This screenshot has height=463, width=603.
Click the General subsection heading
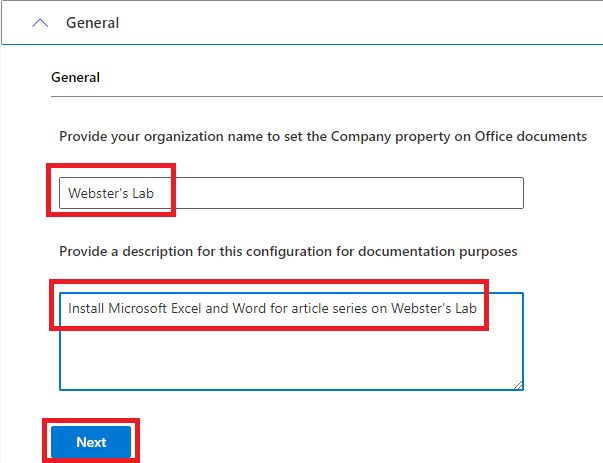coord(75,77)
